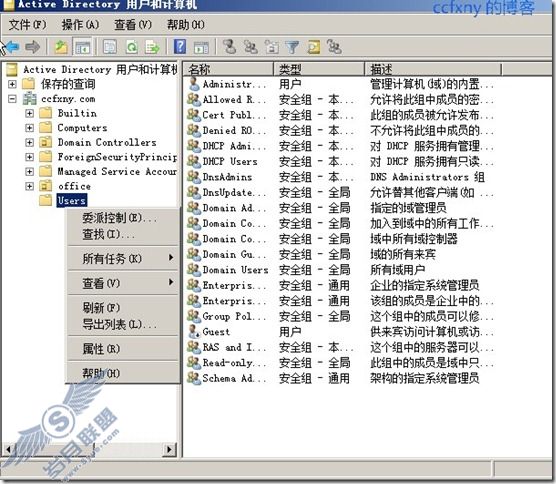Select the Domain Ad... group row
The width and height of the screenshot is (556, 484).
pos(339,208)
